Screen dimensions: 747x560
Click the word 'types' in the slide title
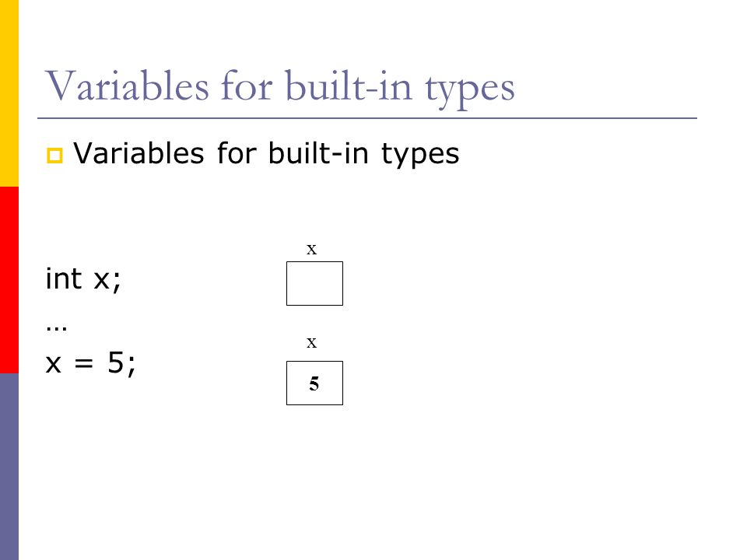coord(470,90)
